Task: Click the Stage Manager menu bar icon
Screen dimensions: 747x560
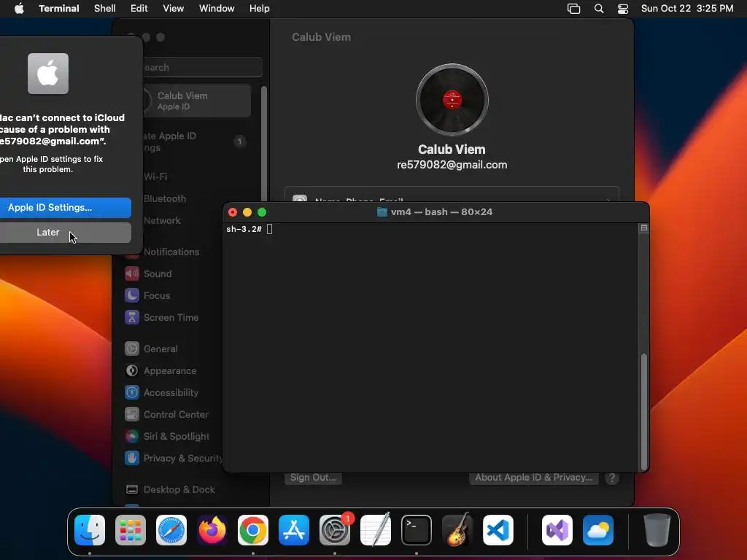Action: click(x=573, y=9)
